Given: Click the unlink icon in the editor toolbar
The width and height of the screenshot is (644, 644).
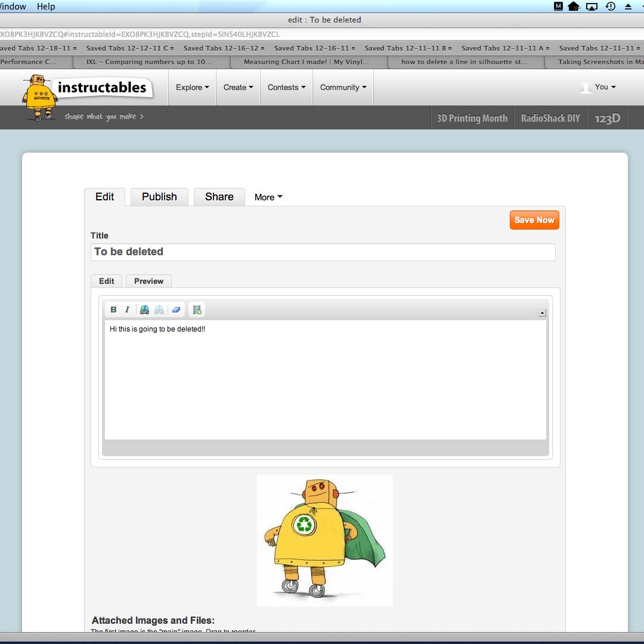Looking at the screenshot, I should (159, 309).
